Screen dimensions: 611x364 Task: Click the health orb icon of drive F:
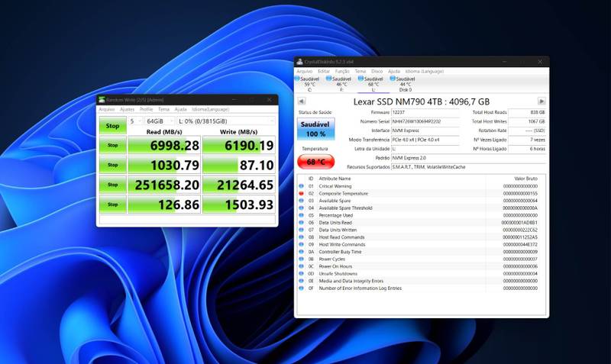point(329,79)
